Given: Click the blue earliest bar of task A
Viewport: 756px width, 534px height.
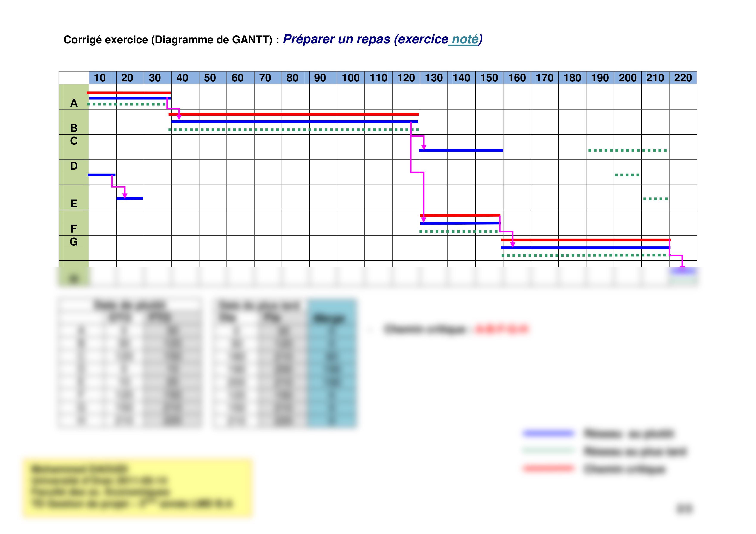Looking at the screenshot, I should (130, 98).
